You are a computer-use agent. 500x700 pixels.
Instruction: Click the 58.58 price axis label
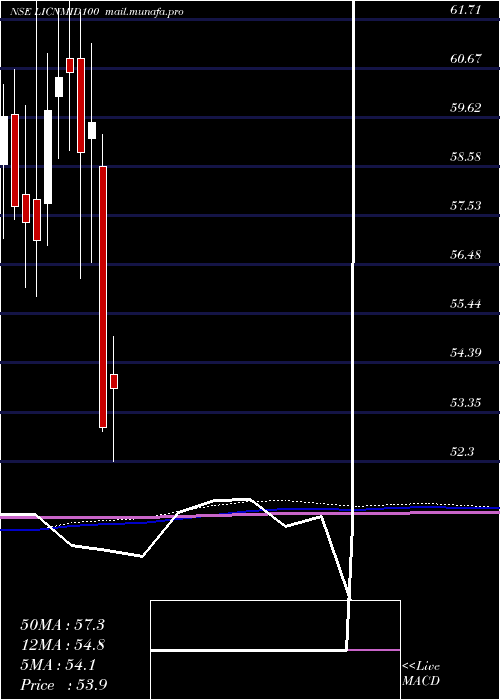[x=466, y=157]
